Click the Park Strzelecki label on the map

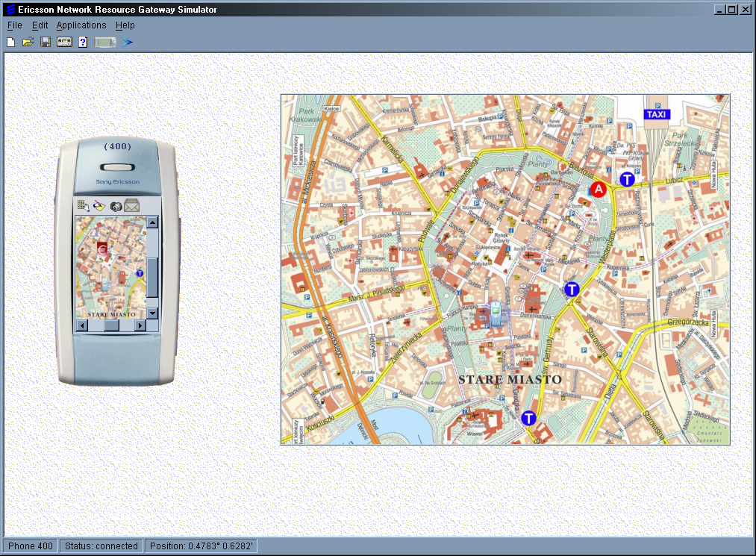(x=680, y=140)
